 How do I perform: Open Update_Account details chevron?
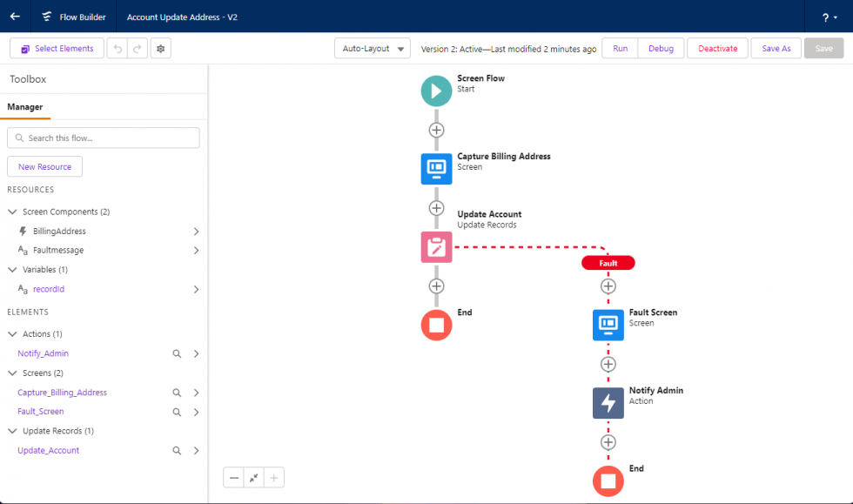pos(197,451)
